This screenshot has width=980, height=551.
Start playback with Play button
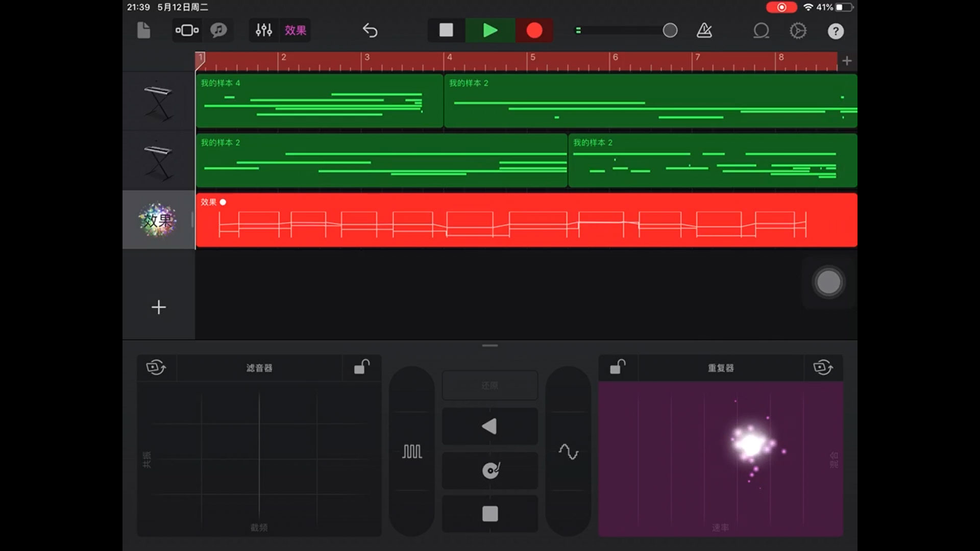(x=490, y=31)
